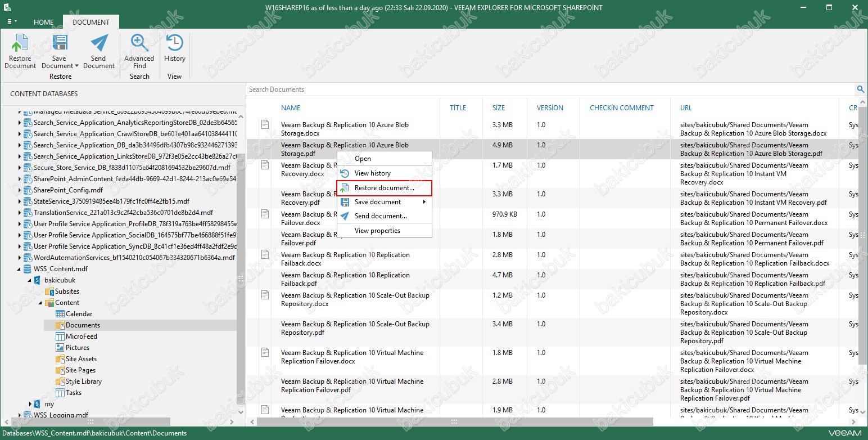Select the Site Assets library icon

click(60, 359)
